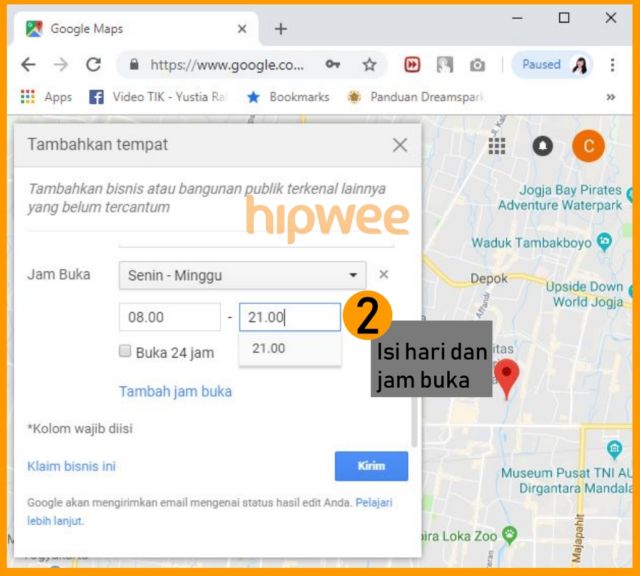640x576 pixels.
Task: Click Upside Down World Jogja label
Action: [x=585, y=294]
